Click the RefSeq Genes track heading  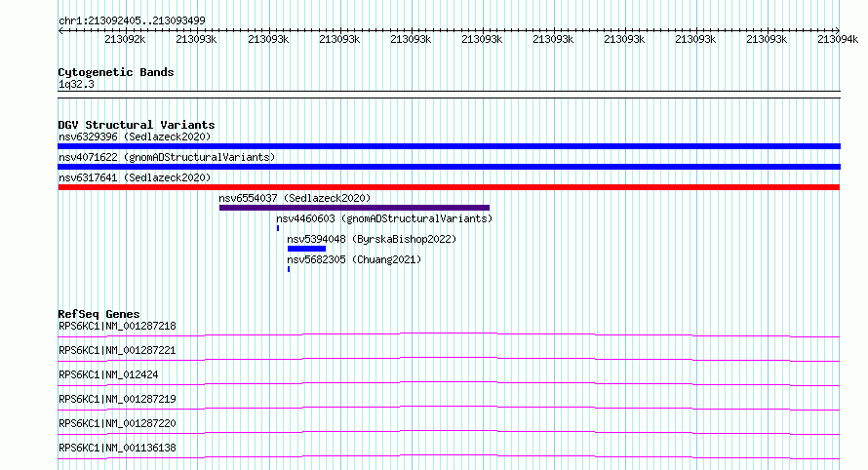(x=99, y=314)
